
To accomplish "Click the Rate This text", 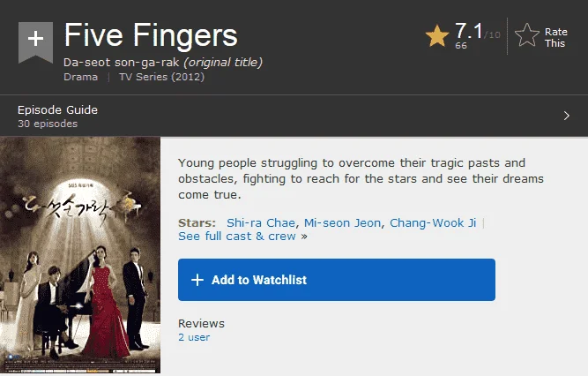I will click(555, 38).
